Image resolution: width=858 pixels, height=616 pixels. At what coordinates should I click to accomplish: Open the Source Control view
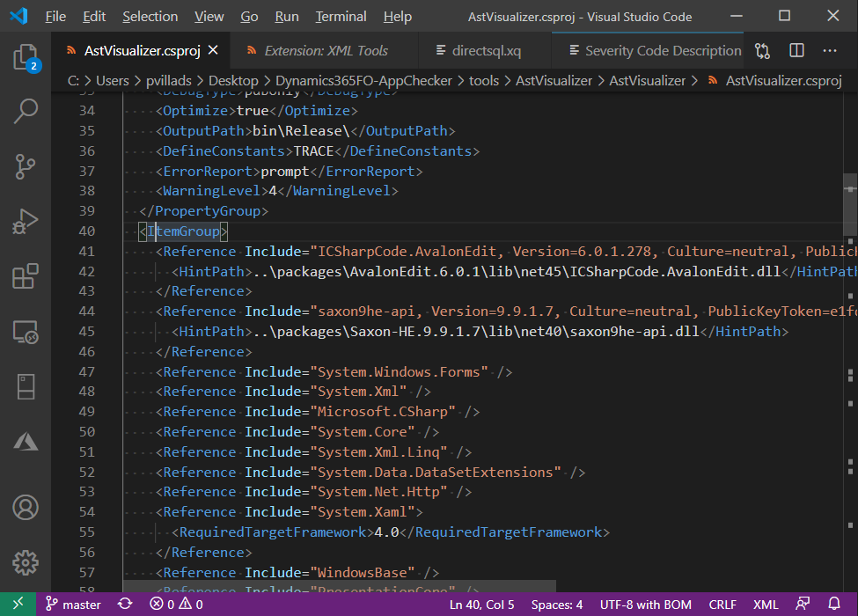pyautogui.click(x=26, y=166)
